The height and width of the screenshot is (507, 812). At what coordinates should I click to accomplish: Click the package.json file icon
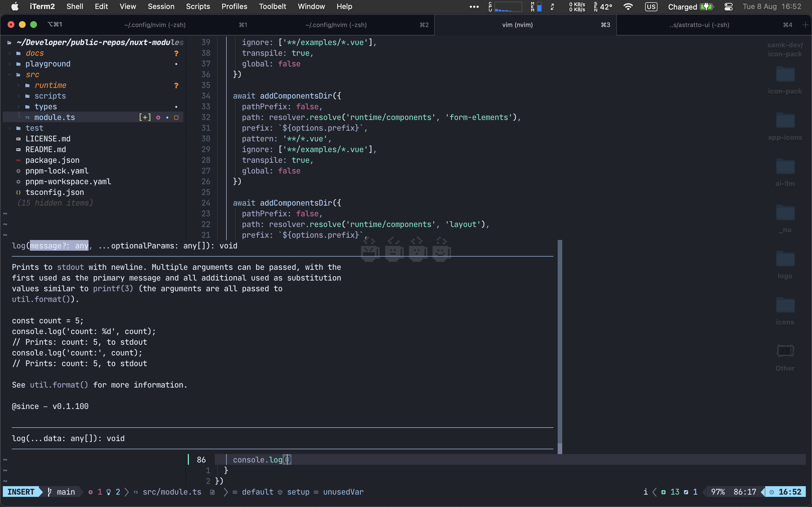(18, 160)
